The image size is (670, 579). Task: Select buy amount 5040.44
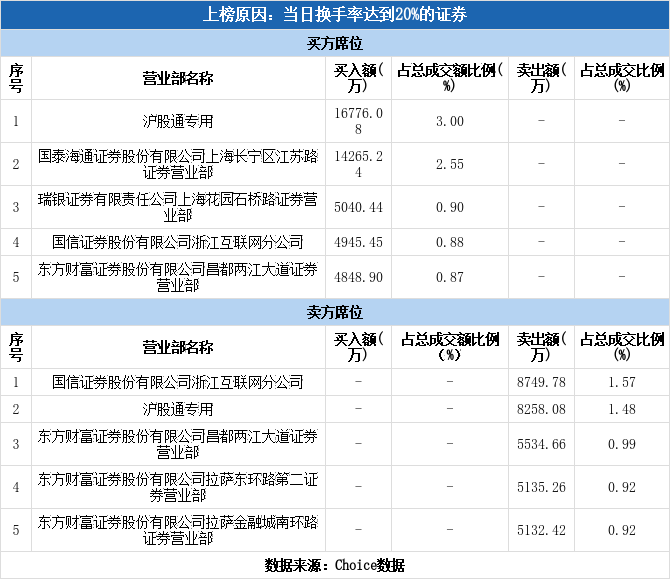click(x=358, y=207)
